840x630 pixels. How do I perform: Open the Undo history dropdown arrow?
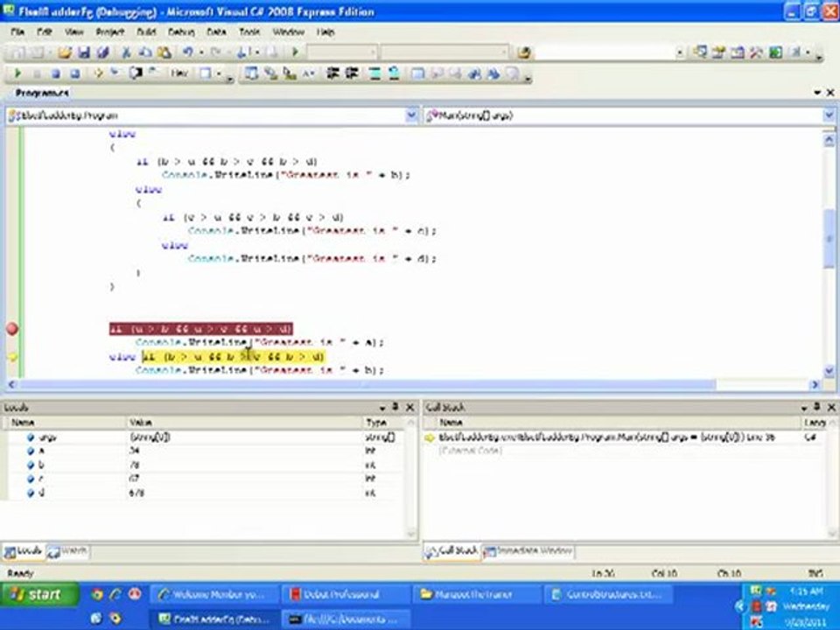pyautogui.click(x=201, y=52)
